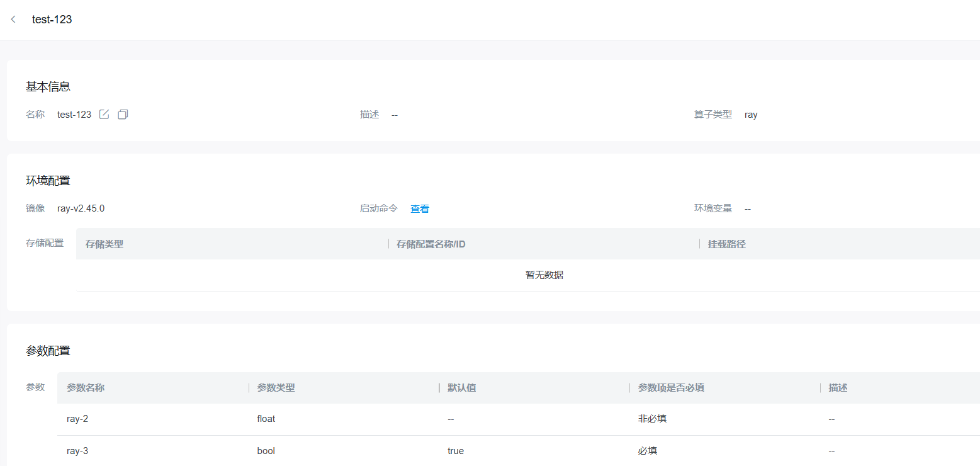The height and width of the screenshot is (466, 980).
Task: Select the 参数类型 column header
Action: point(276,388)
